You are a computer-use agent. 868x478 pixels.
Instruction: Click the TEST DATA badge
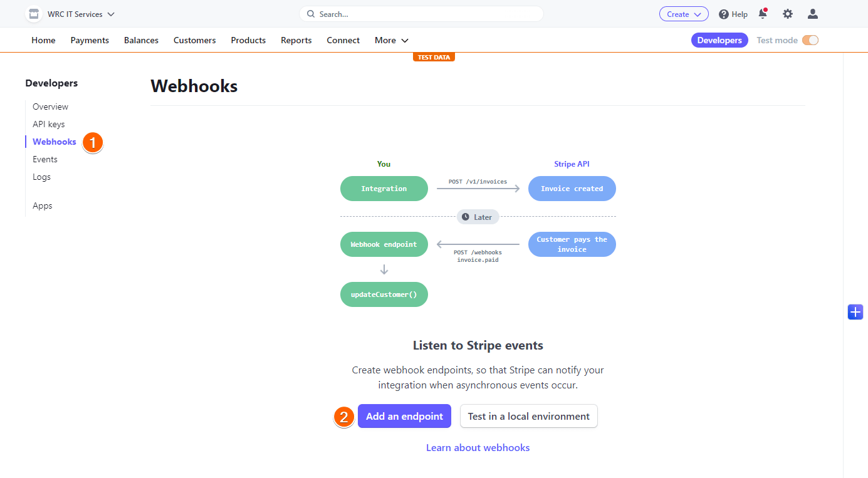tap(434, 57)
